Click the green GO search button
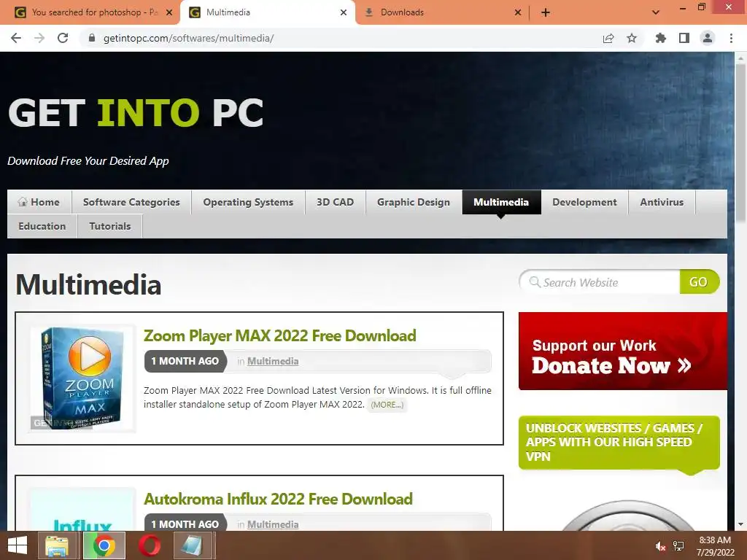Viewport: 747px width, 560px height. tap(699, 282)
